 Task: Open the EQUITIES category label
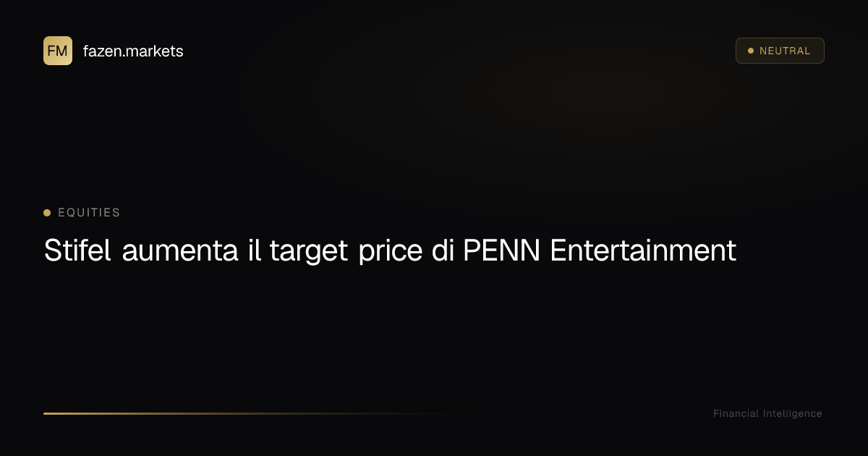89,213
